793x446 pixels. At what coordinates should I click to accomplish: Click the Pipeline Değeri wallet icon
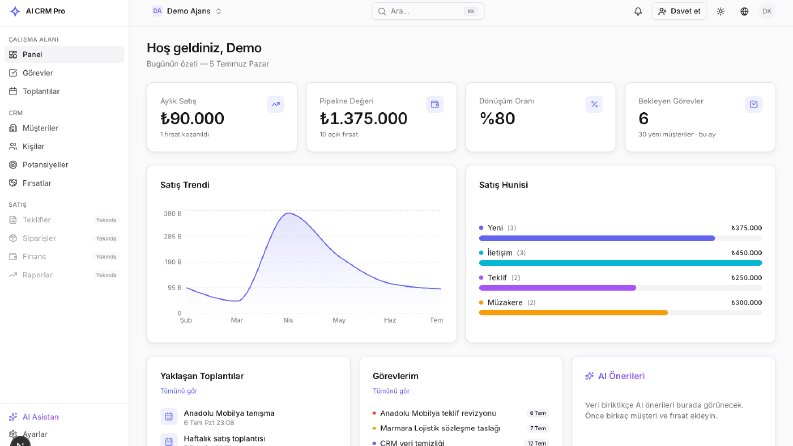pyautogui.click(x=434, y=104)
